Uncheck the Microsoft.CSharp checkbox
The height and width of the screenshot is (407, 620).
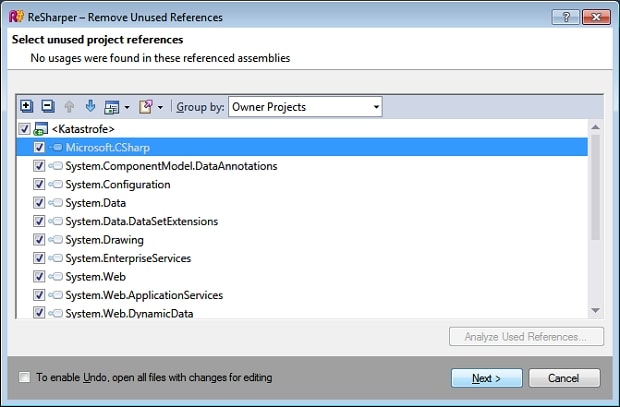pyautogui.click(x=39, y=148)
